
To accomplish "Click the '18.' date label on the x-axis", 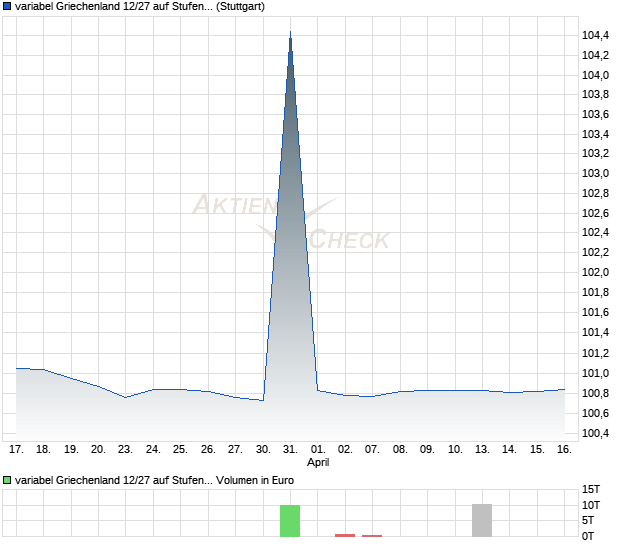I will [43, 450].
